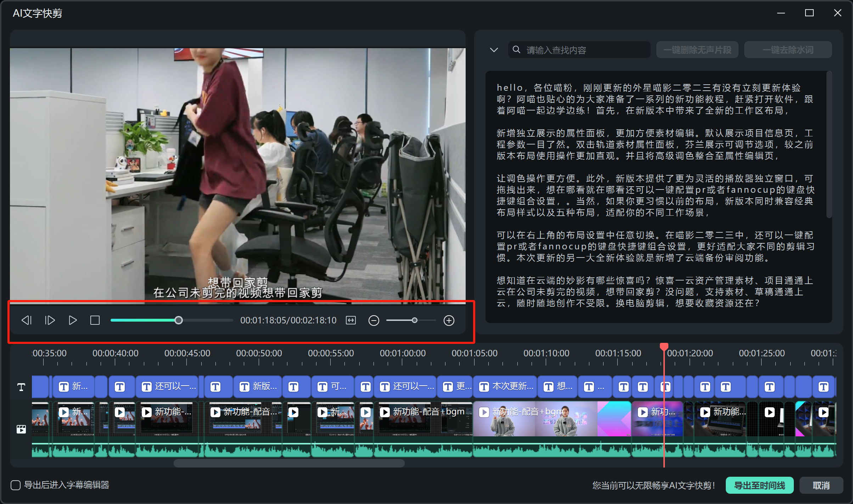Click the video track clapperboard icon

pos(21,429)
